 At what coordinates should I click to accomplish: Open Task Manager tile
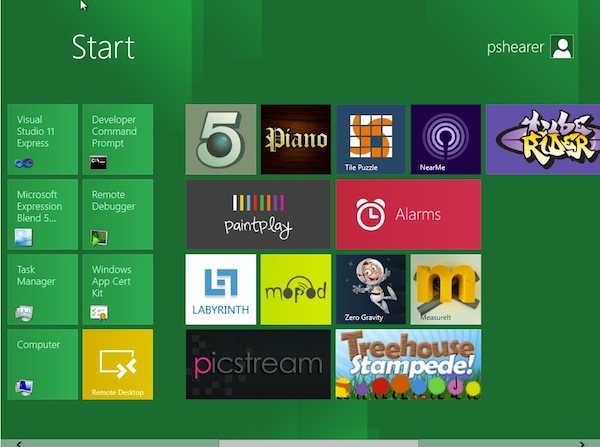42,289
